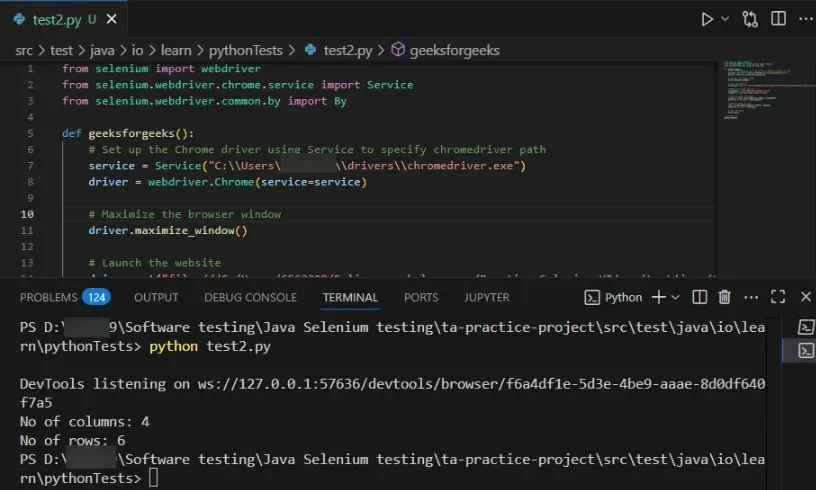
Task: Kill the terminal with trash icon
Action: (725, 297)
